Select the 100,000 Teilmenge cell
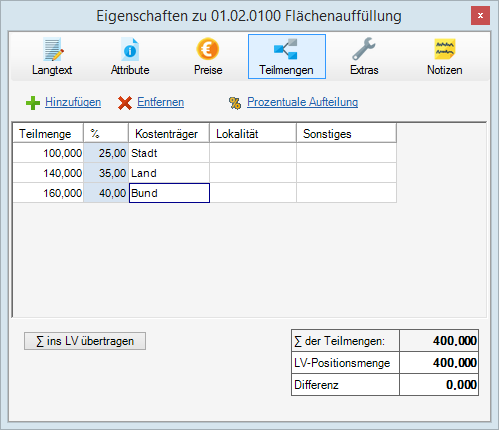This screenshot has width=499, height=430. click(x=48, y=153)
